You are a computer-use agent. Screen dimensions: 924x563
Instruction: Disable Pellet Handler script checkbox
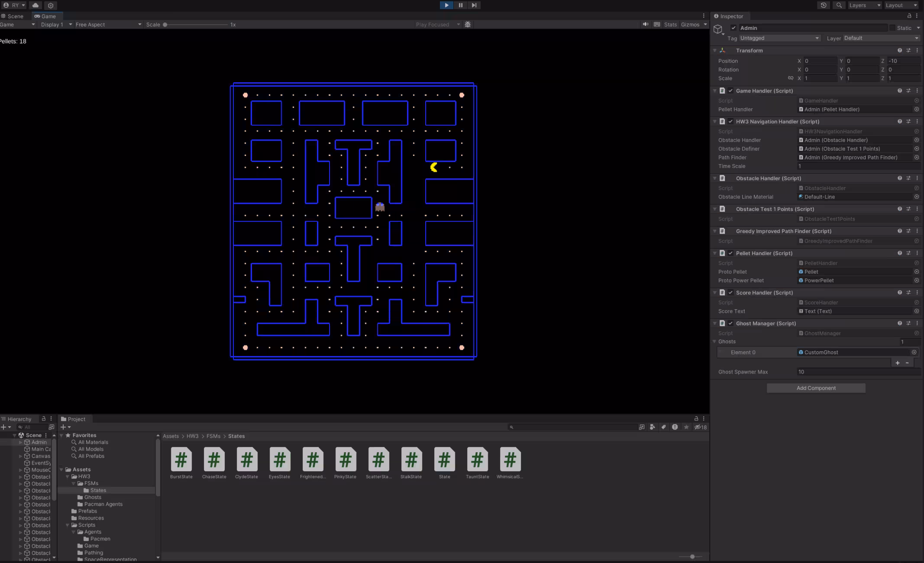tap(730, 253)
